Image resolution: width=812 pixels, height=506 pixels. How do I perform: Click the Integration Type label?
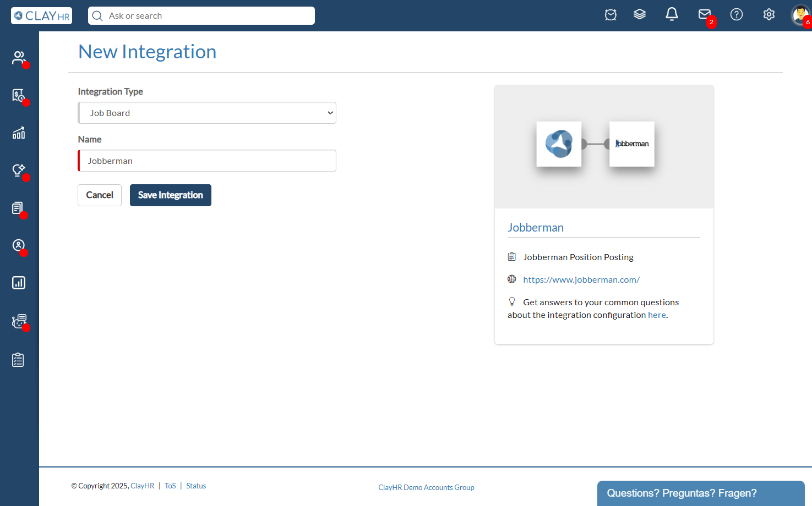point(111,92)
